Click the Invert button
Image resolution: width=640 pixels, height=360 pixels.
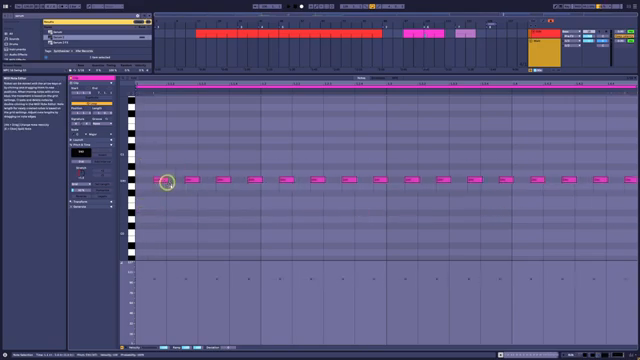click(102, 155)
